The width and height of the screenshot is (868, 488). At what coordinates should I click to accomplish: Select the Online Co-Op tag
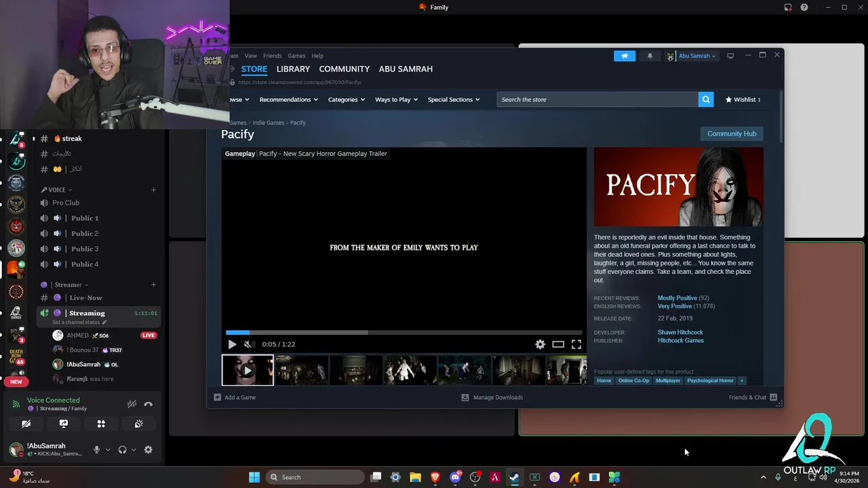633,381
